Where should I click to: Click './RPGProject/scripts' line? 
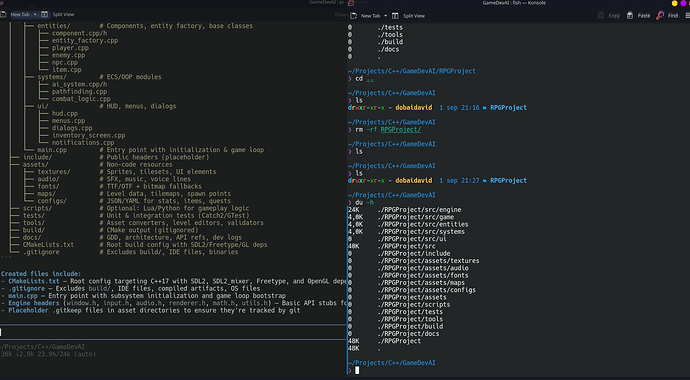414,304
